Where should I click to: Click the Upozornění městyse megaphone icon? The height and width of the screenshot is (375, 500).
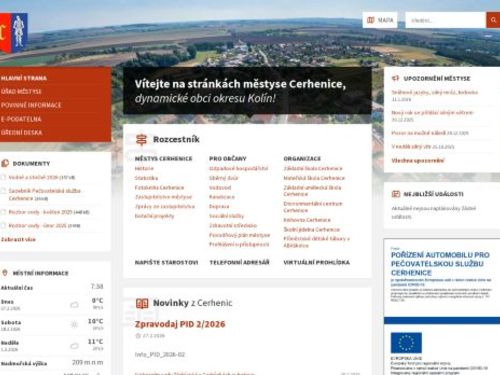pos(395,78)
